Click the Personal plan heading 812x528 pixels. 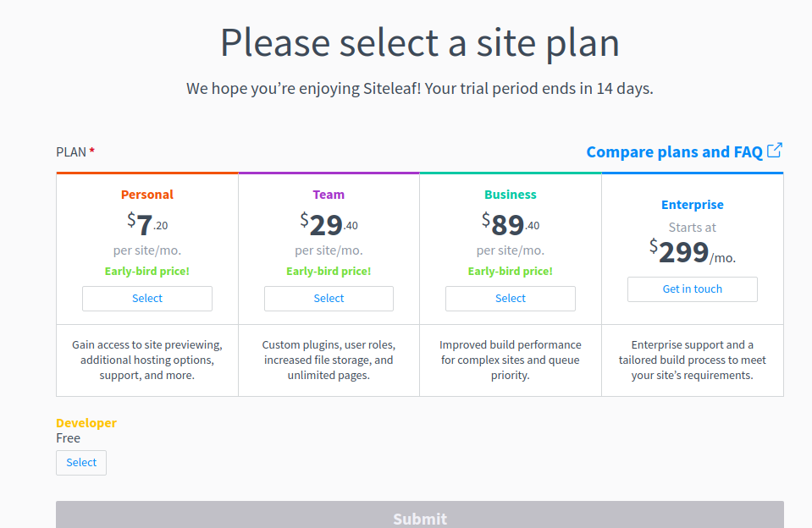click(x=147, y=195)
